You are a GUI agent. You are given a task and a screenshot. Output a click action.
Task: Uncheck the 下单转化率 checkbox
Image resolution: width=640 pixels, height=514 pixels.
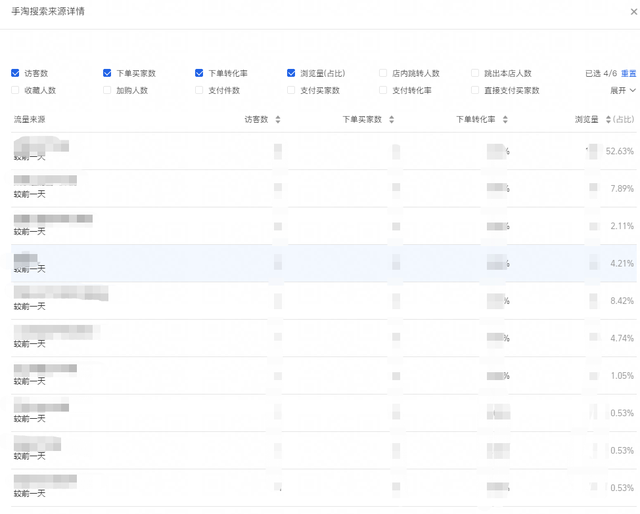tap(199, 73)
